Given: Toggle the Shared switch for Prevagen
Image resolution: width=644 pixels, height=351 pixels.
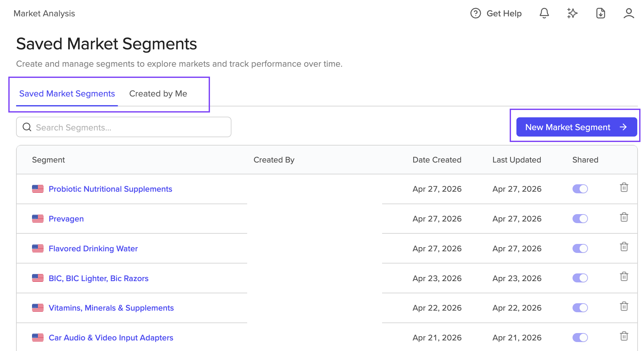Looking at the screenshot, I should (580, 219).
